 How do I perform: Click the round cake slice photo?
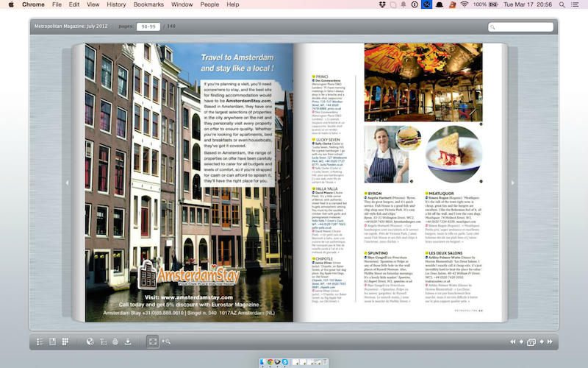[453, 154]
